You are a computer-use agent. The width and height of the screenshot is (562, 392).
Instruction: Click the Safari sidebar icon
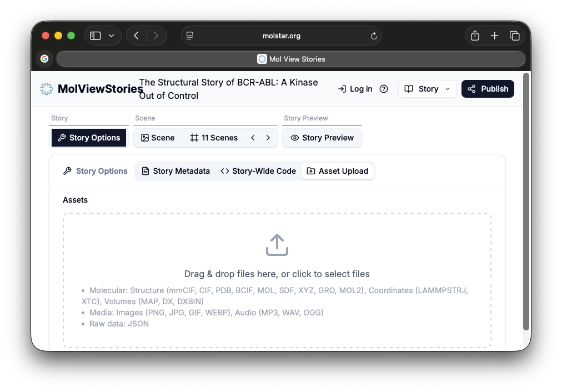[96, 36]
